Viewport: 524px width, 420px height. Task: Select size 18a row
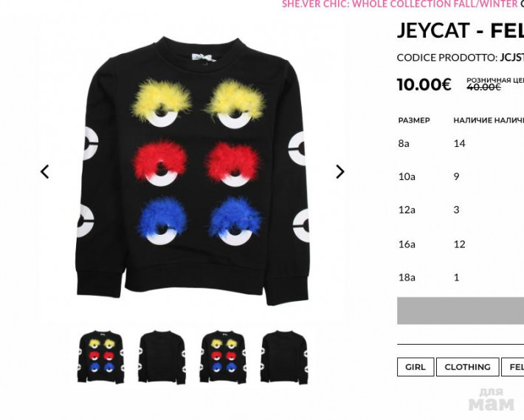[461, 278]
